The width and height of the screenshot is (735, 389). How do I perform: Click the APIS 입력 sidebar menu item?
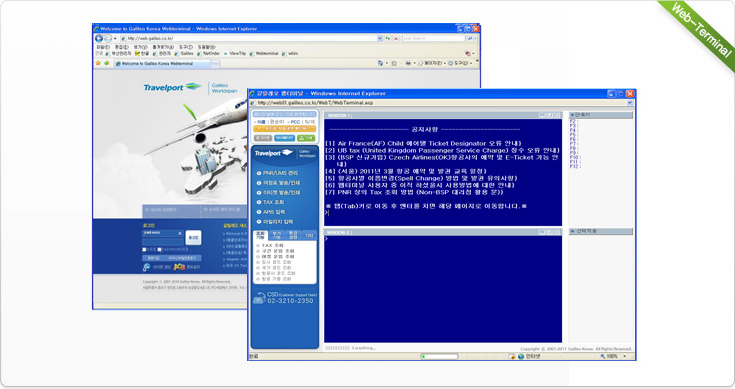pyautogui.click(x=271, y=212)
